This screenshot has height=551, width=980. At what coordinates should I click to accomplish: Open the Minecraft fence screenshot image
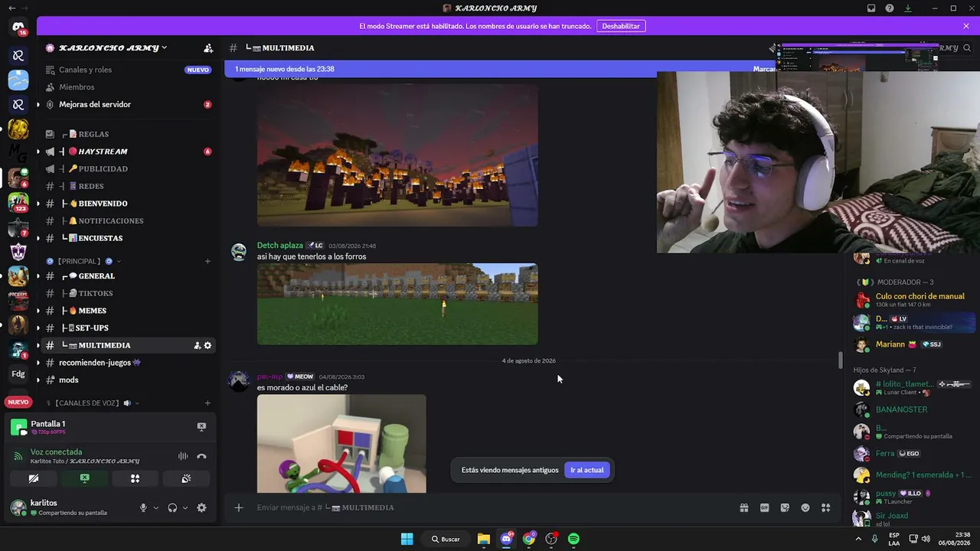click(397, 305)
